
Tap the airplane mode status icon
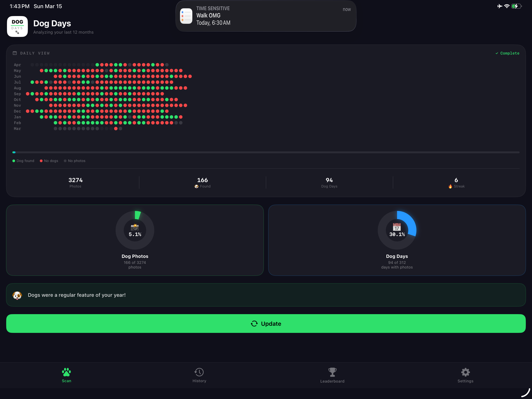(x=500, y=6)
